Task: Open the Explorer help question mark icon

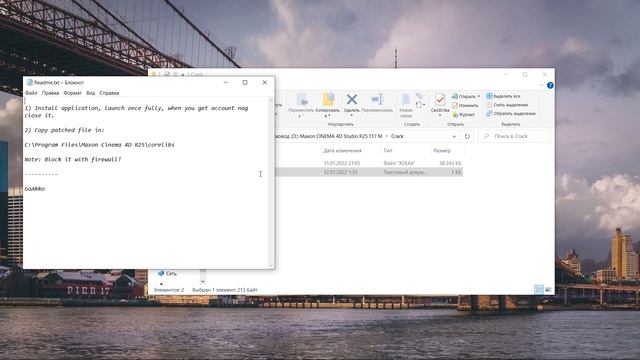Action: (x=550, y=85)
